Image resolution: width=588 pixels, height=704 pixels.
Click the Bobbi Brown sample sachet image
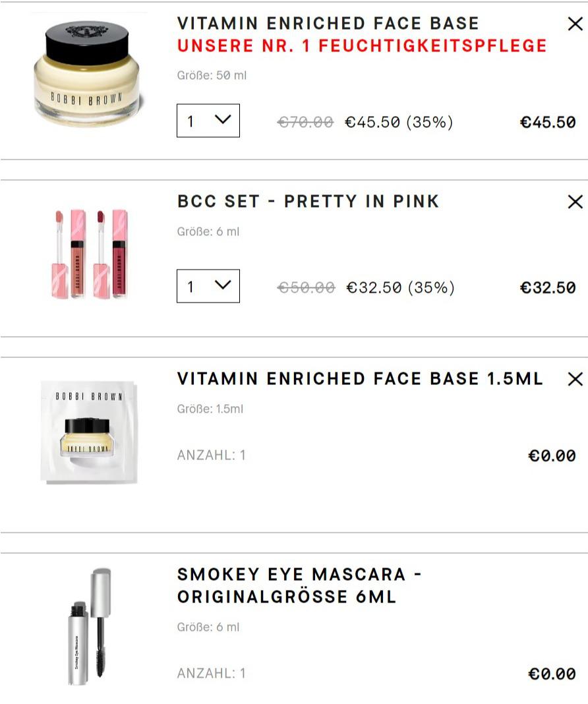tap(89, 432)
